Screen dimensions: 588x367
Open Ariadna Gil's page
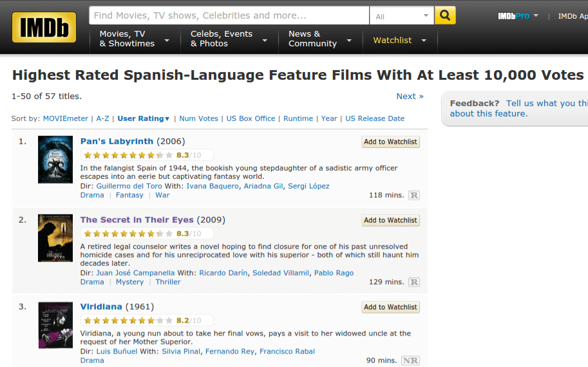(263, 186)
